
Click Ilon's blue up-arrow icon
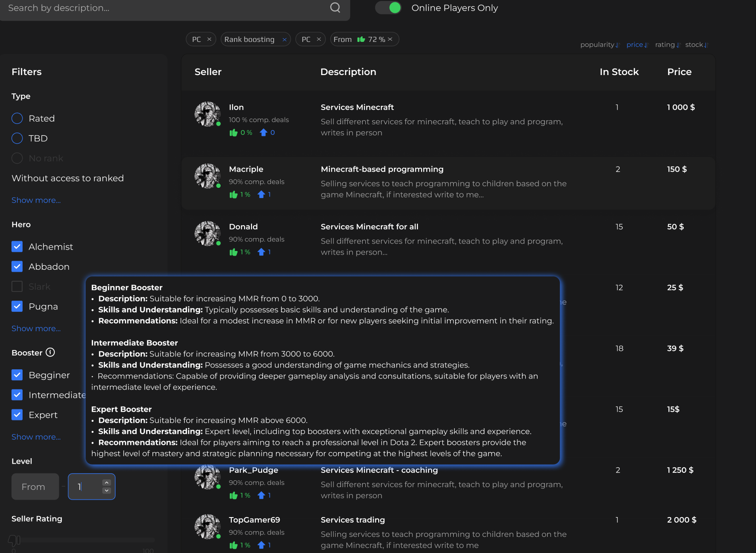coord(264,133)
